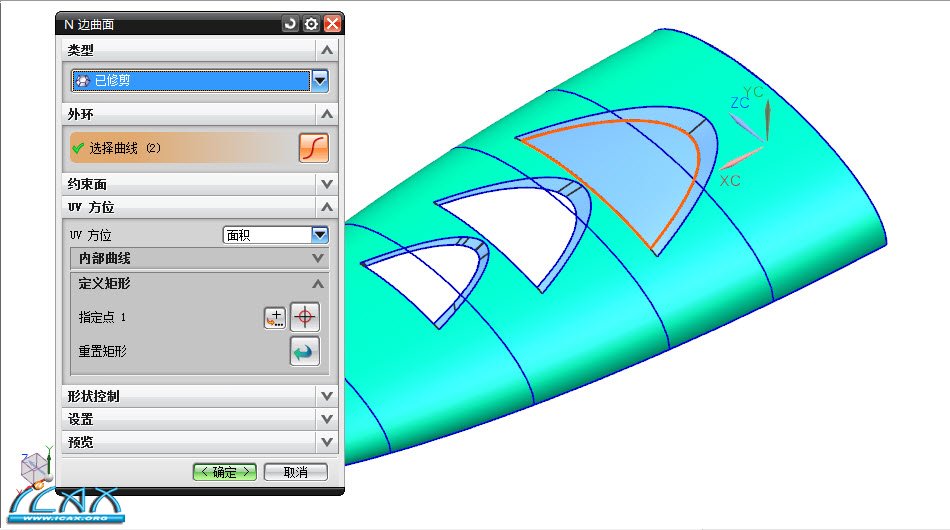The image size is (950, 530).
Task: Collapse the 外环 section
Action: tap(327, 114)
